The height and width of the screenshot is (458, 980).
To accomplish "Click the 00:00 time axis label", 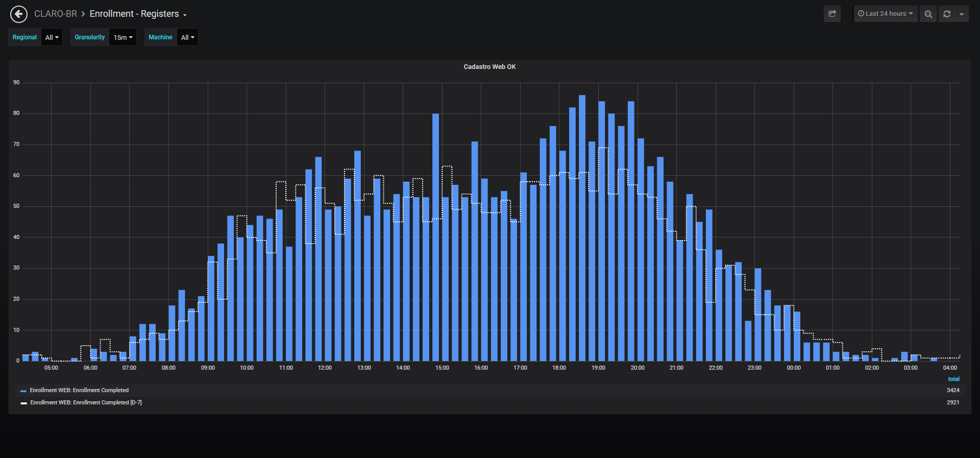I will (794, 368).
